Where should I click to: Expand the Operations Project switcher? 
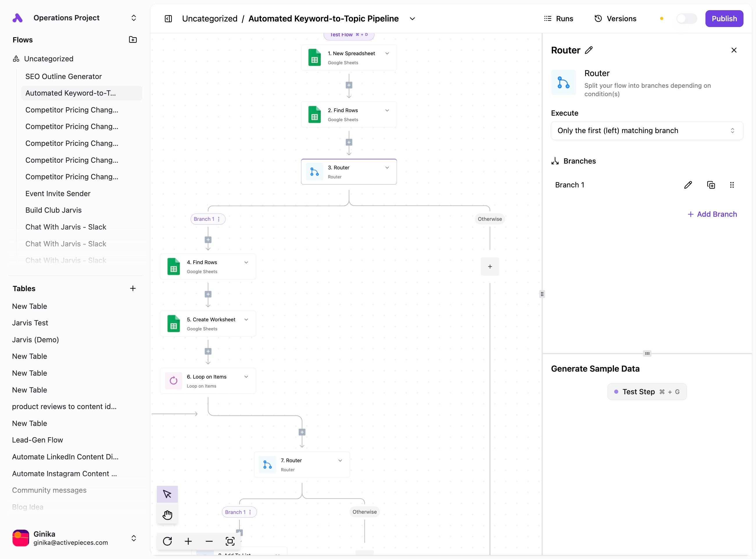point(134,18)
